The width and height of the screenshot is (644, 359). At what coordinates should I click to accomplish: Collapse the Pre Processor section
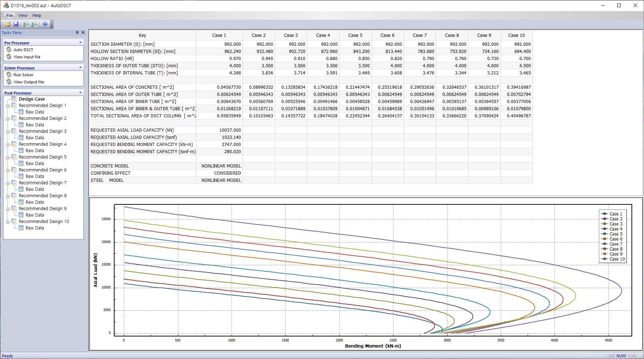pos(80,43)
